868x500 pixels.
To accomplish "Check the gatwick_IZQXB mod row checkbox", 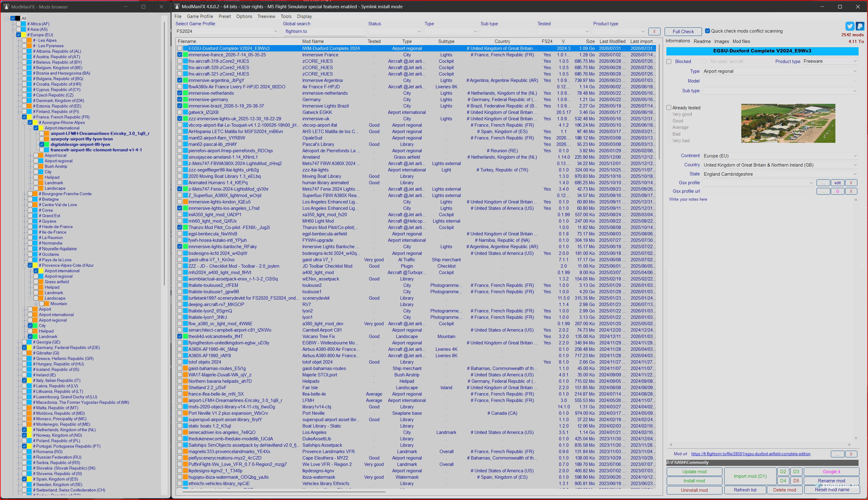I will tap(180, 112).
